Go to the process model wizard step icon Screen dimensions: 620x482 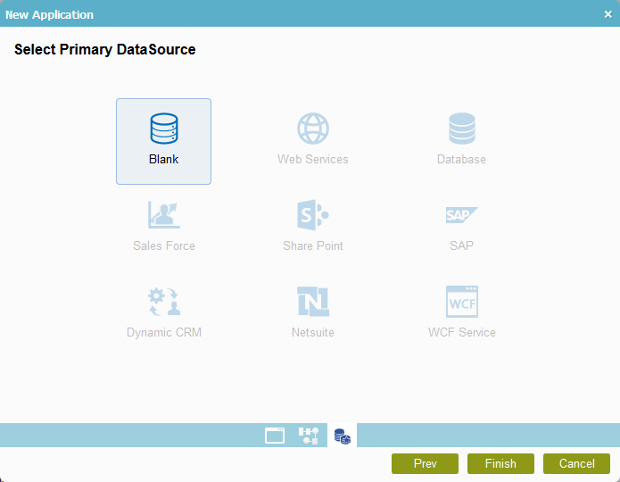click(308, 435)
